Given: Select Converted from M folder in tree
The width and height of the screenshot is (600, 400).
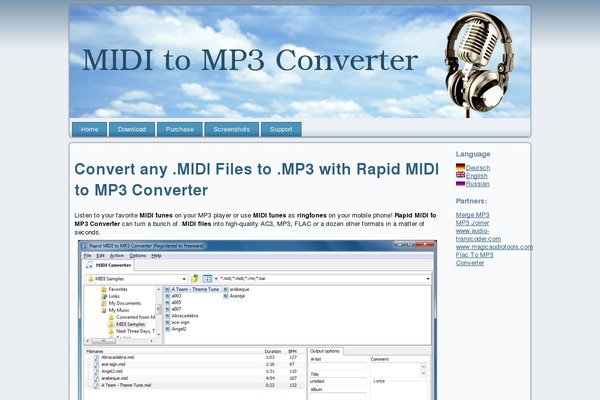Looking at the screenshot, I should tap(135, 317).
